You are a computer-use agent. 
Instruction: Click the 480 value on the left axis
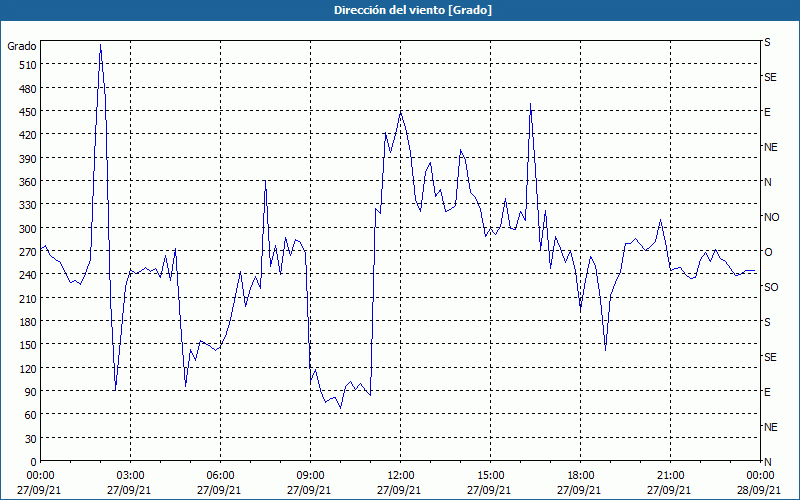[x=28, y=89]
